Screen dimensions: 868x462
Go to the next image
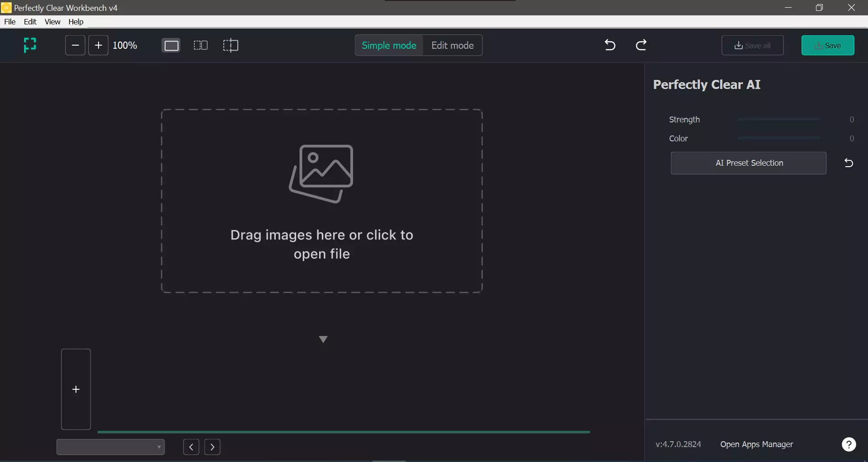[212, 447]
